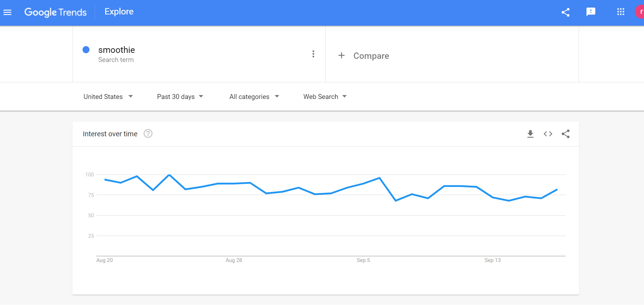Edit the smoothie search term field
Image resolution: width=644 pixels, height=305 pixels.
point(116,50)
